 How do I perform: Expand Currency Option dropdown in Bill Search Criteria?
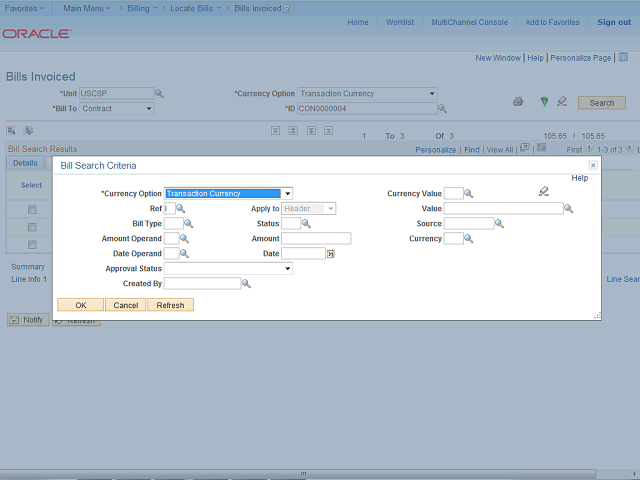click(x=287, y=194)
